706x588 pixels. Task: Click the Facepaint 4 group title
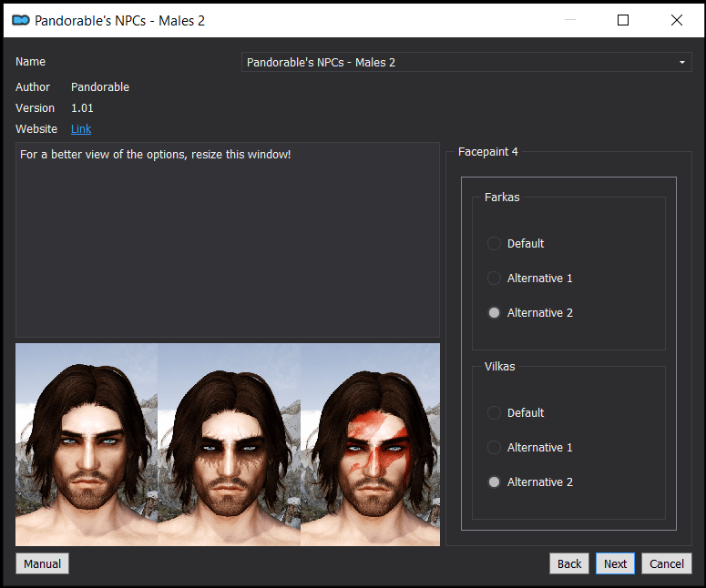pos(487,152)
